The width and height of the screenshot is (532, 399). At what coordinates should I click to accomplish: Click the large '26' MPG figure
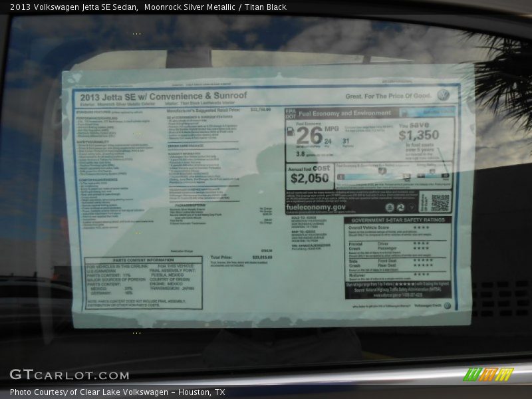pos(309,136)
